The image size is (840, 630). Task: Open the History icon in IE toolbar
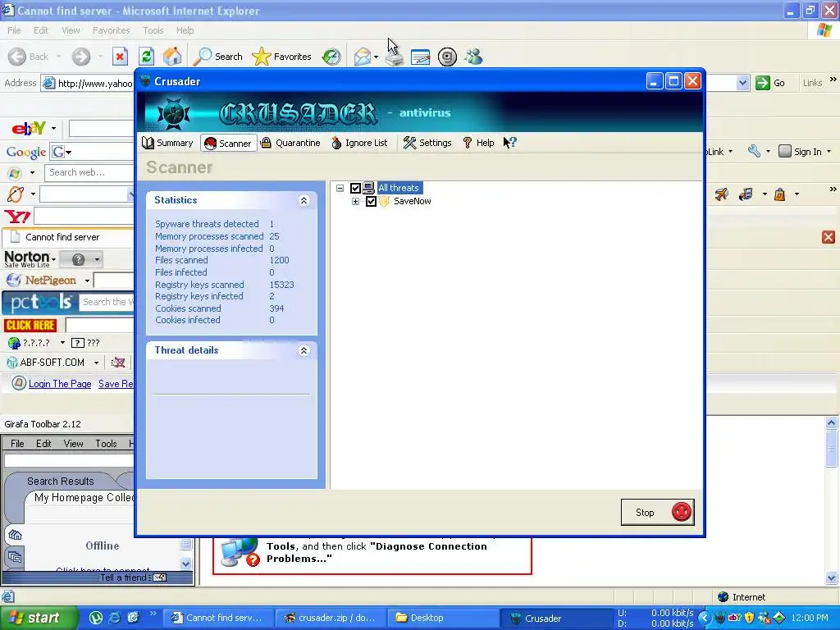[x=331, y=57]
